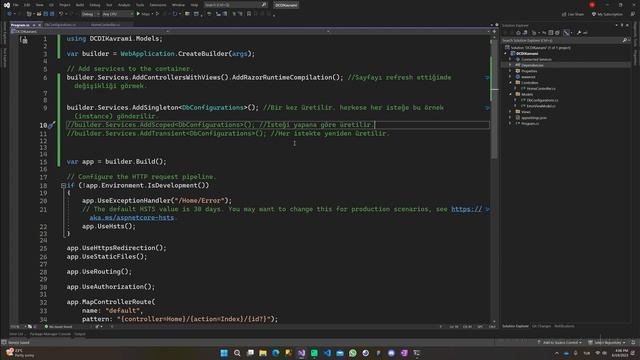The image size is (640, 360).
Task: Select appsettings.json in Solution Explorer
Action: [x=534, y=118]
